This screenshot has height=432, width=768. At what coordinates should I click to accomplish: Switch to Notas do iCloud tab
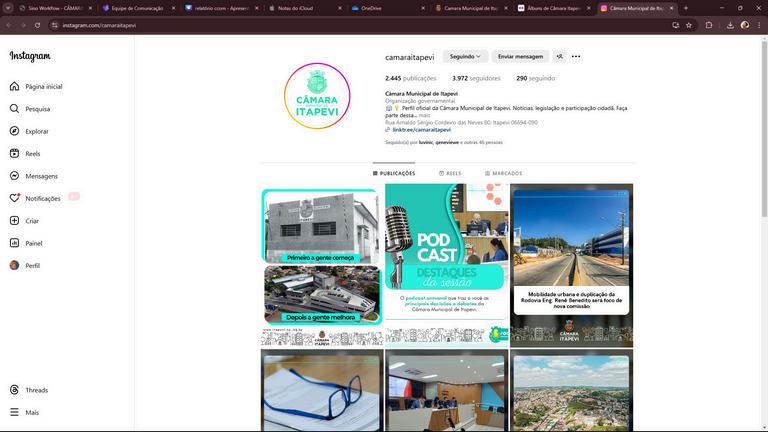[x=304, y=8]
